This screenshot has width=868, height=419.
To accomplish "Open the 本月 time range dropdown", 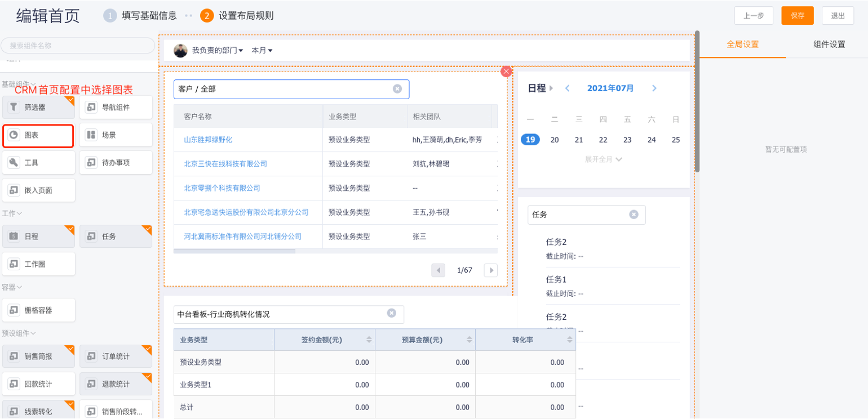I will (262, 51).
